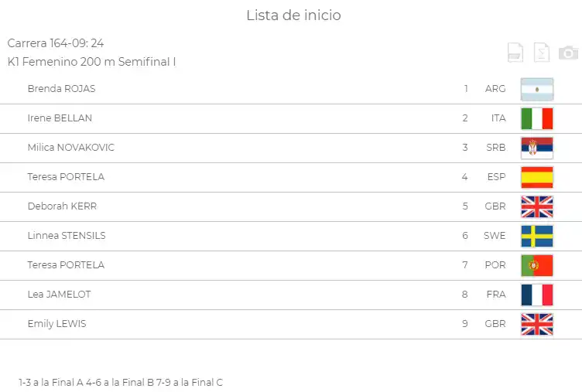The image size is (582, 392).
Task: Select athlete Brenda ROJAS
Action: tap(61, 89)
